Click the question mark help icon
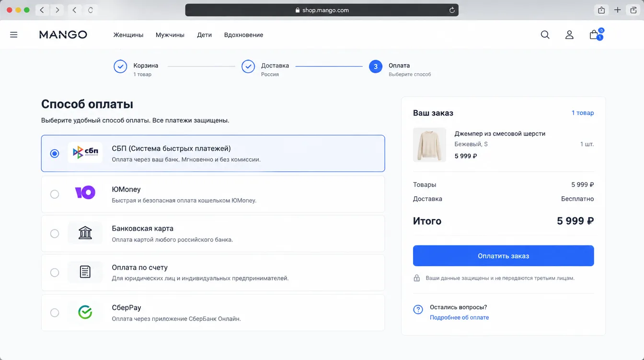 418,310
